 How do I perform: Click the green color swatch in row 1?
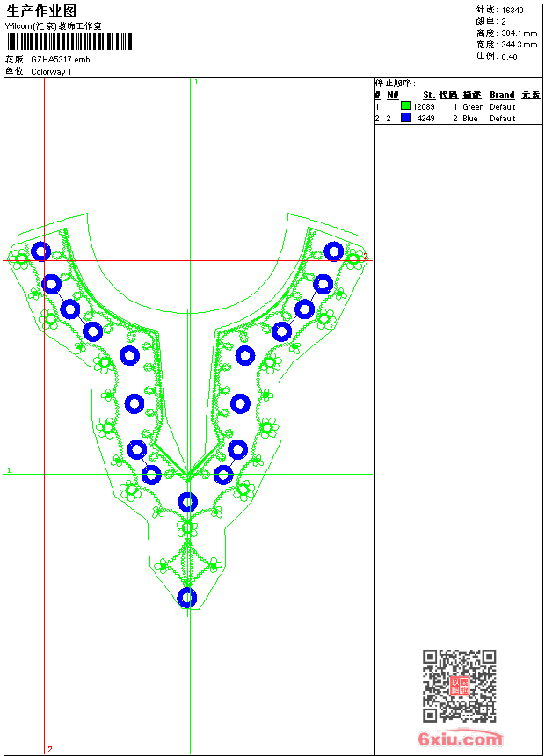tap(405, 106)
